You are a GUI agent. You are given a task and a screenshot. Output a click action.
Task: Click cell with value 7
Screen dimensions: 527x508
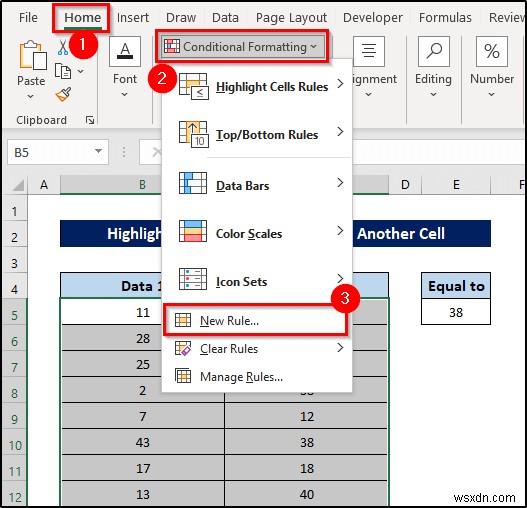[143, 416]
